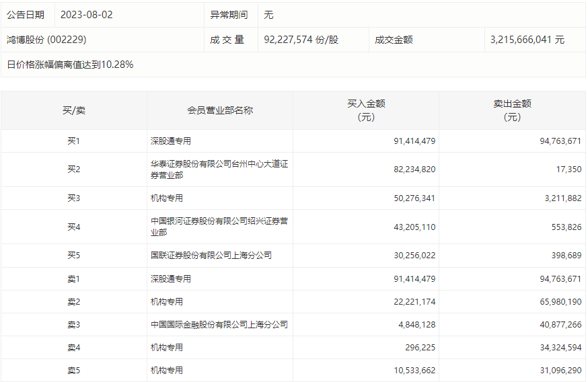Select sell amount 3,211,882

[563, 198]
